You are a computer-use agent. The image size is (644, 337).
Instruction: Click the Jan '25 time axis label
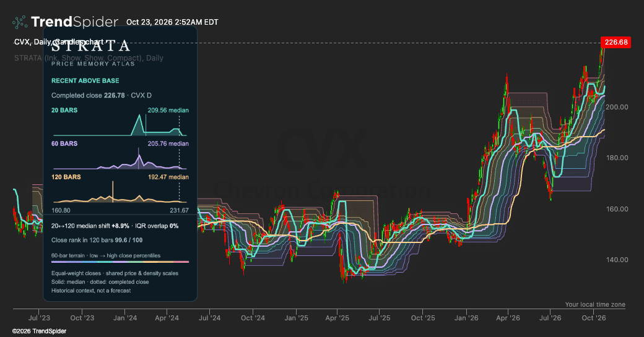coord(296,318)
